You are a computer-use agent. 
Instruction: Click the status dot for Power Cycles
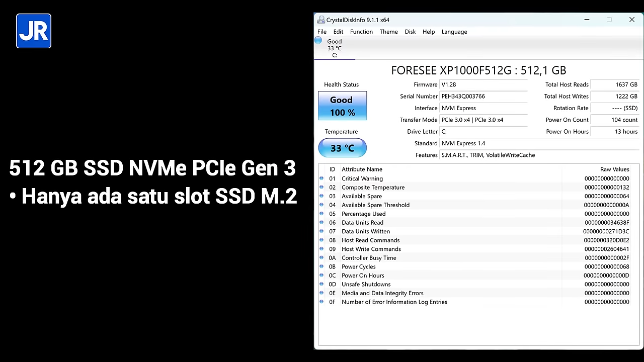321,266
